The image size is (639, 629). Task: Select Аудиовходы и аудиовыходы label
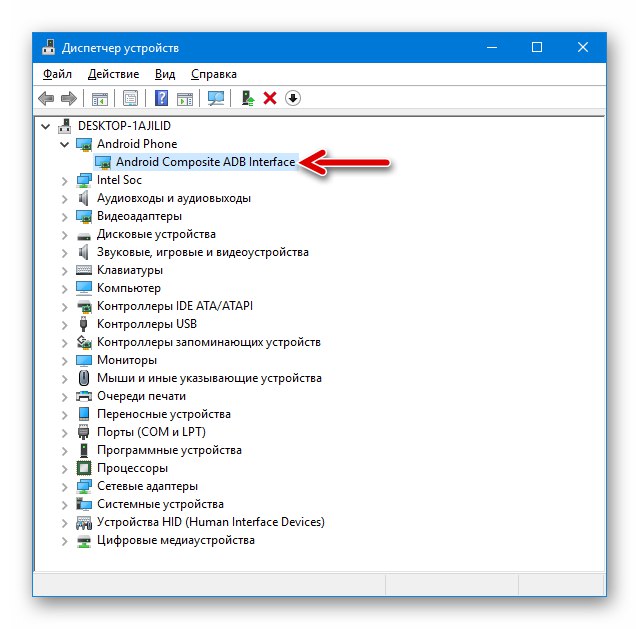tap(174, 199)
